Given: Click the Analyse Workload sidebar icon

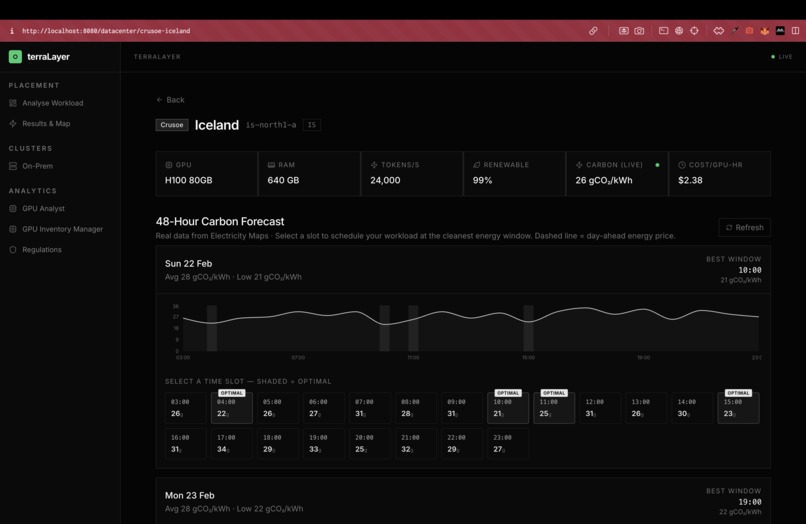Looking at the screenshot, I should [x=13, y=103].
